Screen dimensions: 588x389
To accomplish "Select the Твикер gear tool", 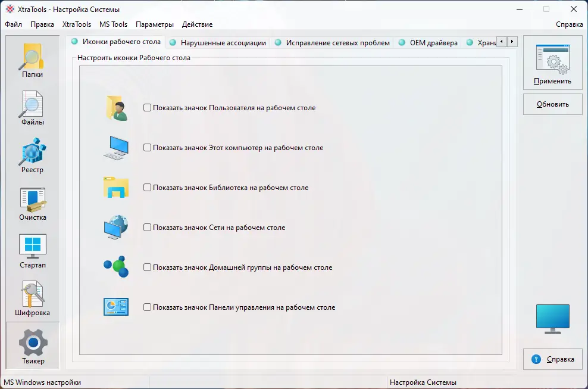I will [x=33, y=346].
